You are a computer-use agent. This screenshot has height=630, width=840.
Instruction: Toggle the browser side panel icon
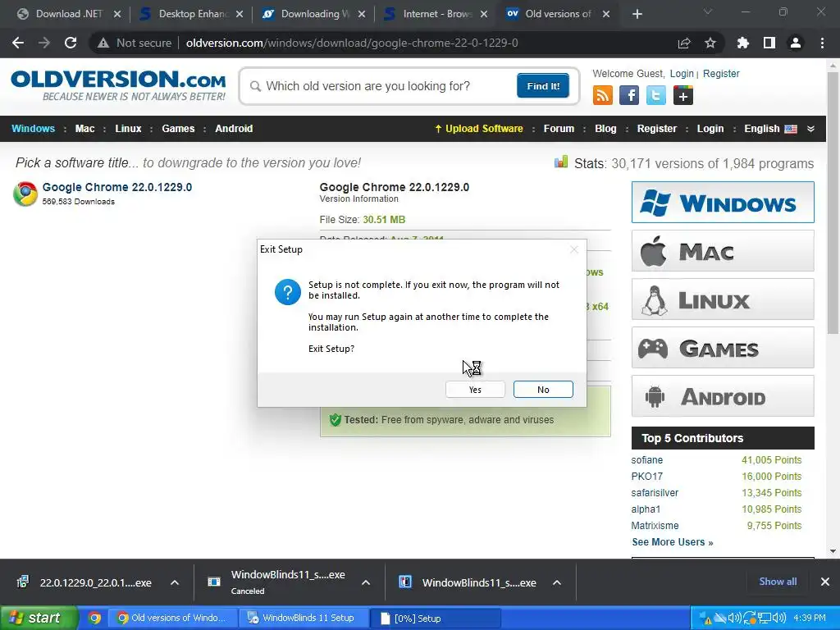pos(769,43)
